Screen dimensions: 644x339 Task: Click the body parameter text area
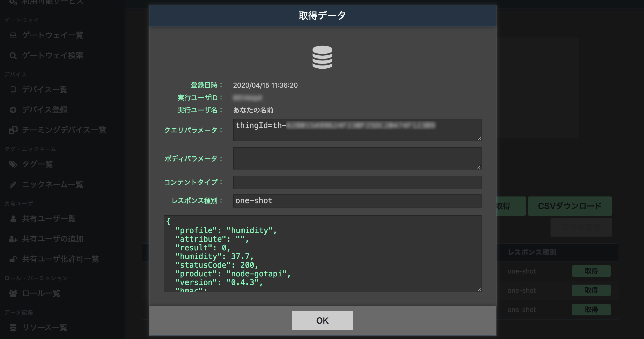357,158
